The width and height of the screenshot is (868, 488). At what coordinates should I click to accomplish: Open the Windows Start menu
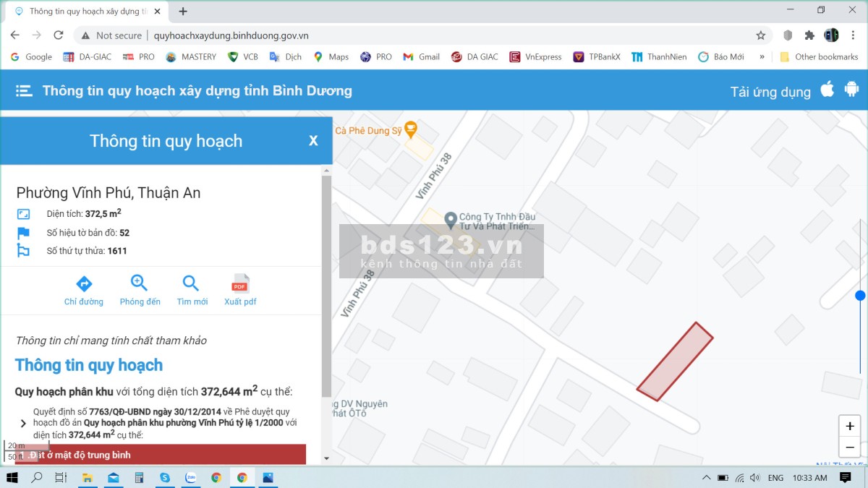pos(12,477)
